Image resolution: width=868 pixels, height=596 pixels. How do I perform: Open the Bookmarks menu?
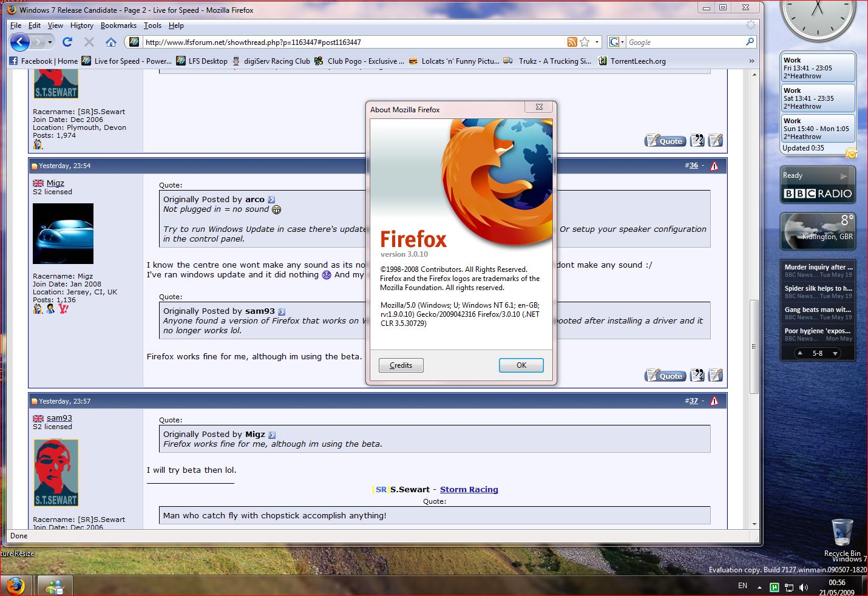pyautogui.click(x=118, y=25)
